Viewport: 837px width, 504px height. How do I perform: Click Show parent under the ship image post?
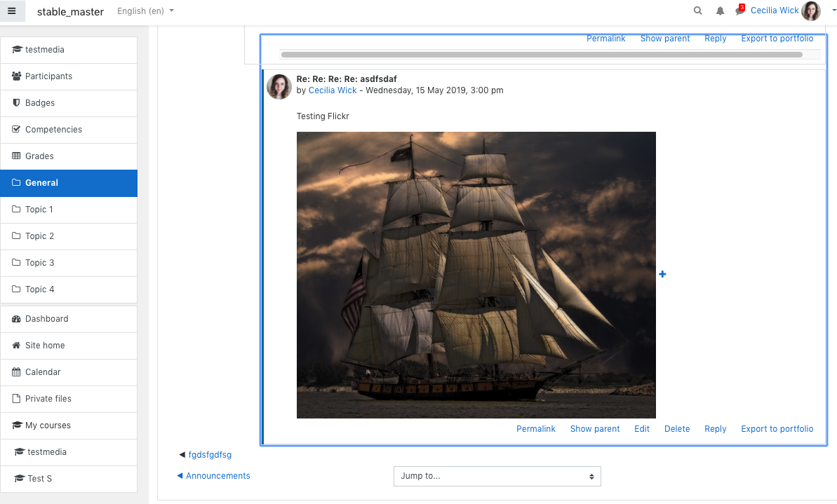[595, 429]
